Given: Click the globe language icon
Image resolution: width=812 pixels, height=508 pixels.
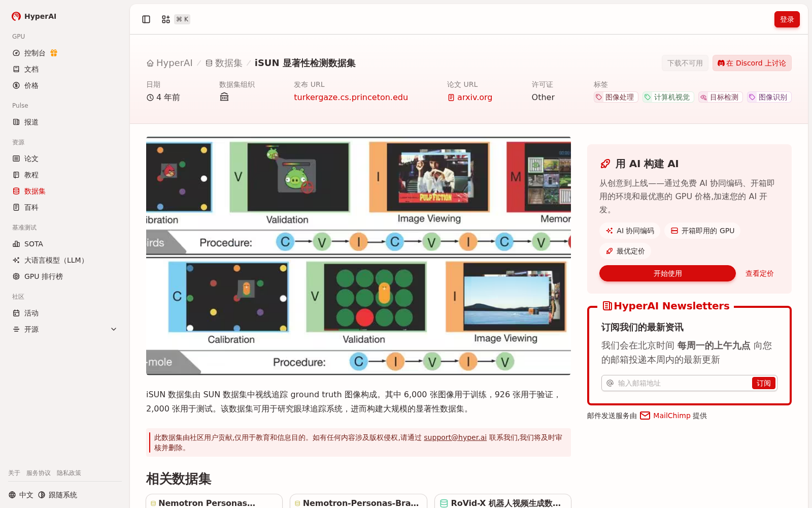Looking at the screenshot, I should tap(12, 495).
